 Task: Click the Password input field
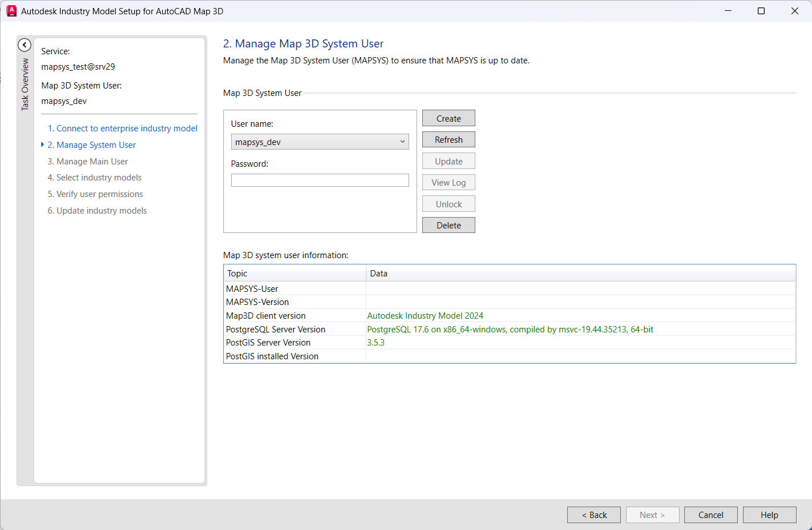pyautogui.click(x=320, y=180)
